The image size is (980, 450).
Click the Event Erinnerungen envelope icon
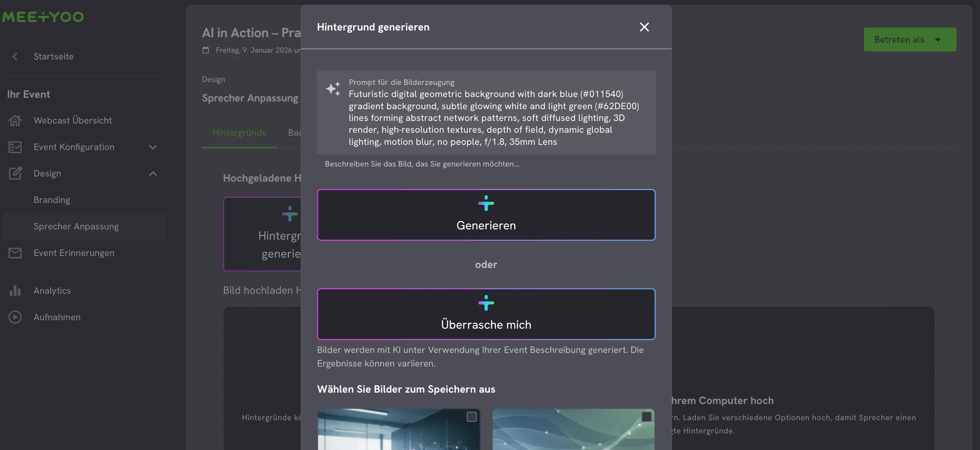coord(15,253)
